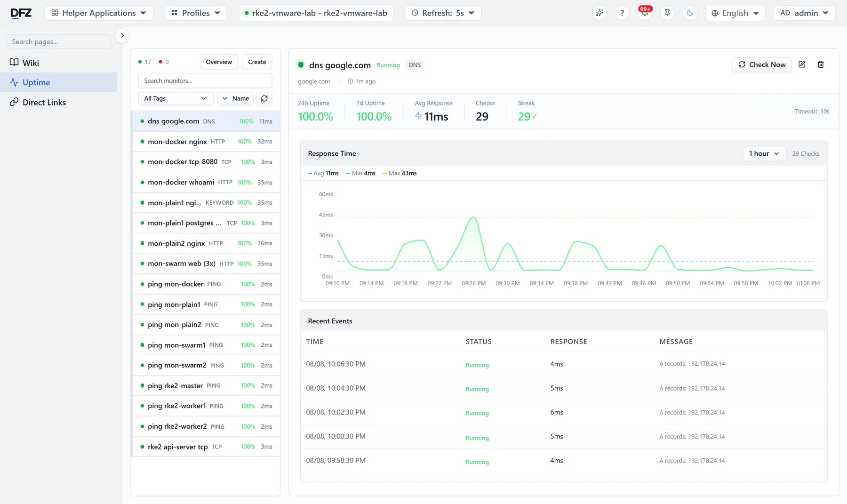
Task: Click the Wiki book icon
Action: coord(14,63)
